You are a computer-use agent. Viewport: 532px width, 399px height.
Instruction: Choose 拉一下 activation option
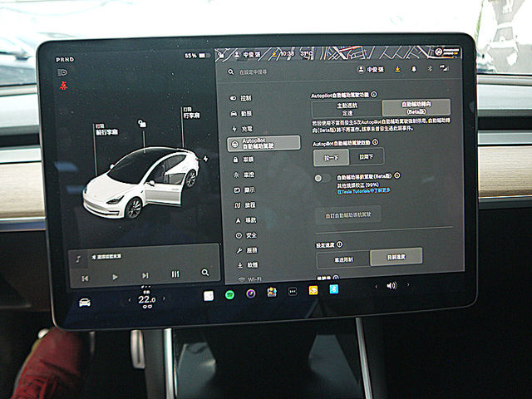click(331, 158)
